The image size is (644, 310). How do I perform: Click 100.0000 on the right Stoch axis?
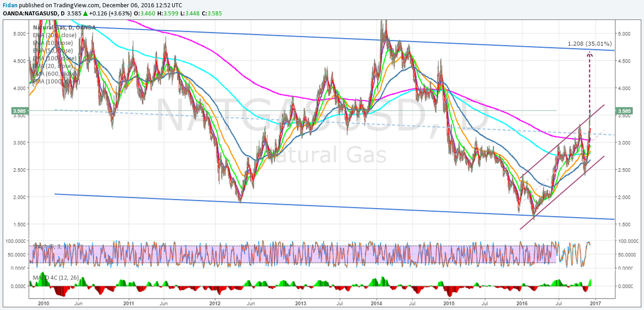(x=629, y=241)
